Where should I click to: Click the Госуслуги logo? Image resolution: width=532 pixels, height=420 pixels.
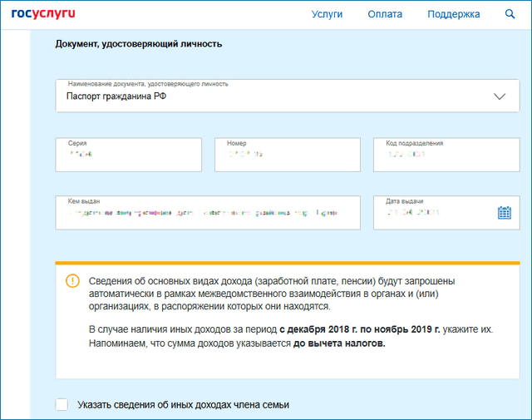tap(43, 14)
